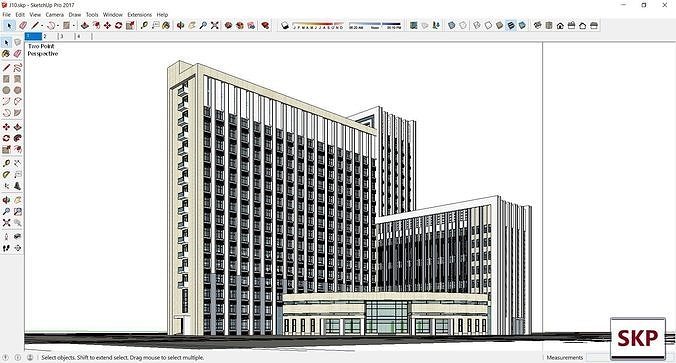Switch to Front view house icon
Image resolution: width=676 pixels, height=363 pixels.
[x=560, y=25]
